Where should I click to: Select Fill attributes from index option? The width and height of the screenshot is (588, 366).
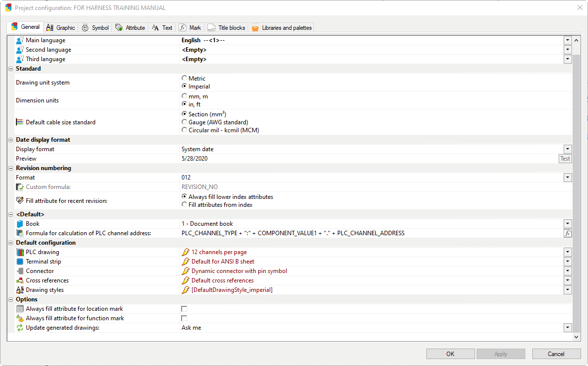pyautogui.click(x=185, y=205)
